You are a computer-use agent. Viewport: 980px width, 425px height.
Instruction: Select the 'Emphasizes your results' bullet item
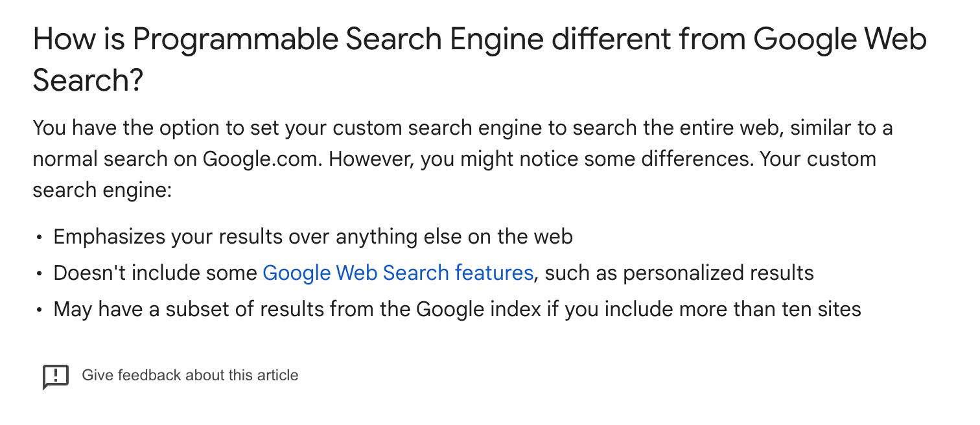[313, 237]
